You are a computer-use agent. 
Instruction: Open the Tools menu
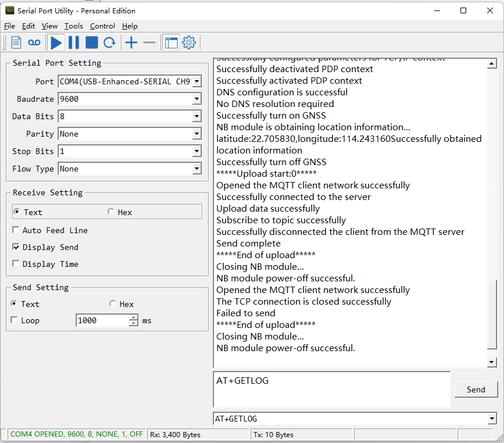74,26
